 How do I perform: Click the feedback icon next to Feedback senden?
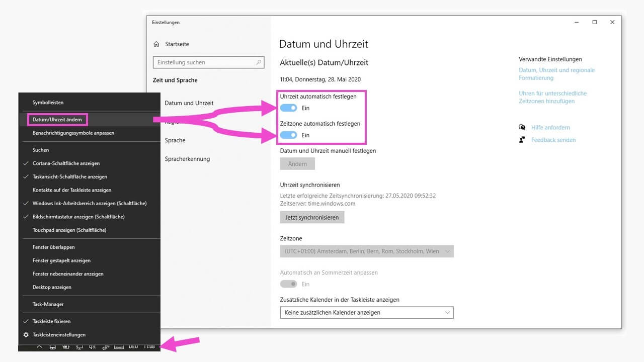[522, 140]
